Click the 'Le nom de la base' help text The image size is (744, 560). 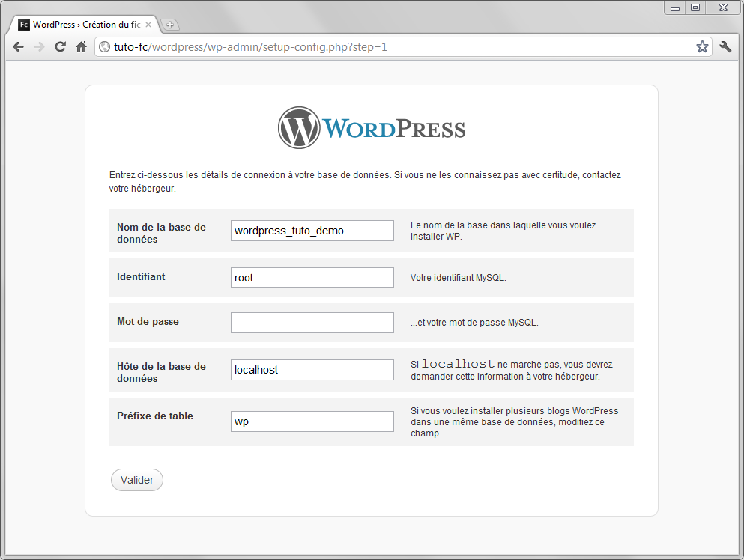coord(503,231)
